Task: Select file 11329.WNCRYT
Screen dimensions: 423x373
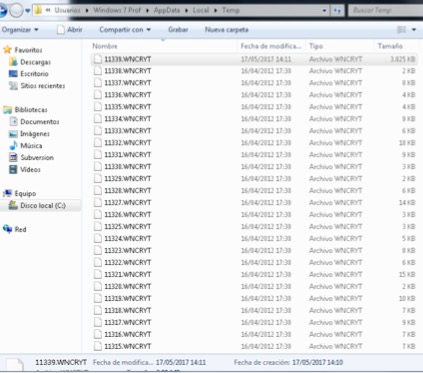Action: pyautogui.click(x=128, y=179)
